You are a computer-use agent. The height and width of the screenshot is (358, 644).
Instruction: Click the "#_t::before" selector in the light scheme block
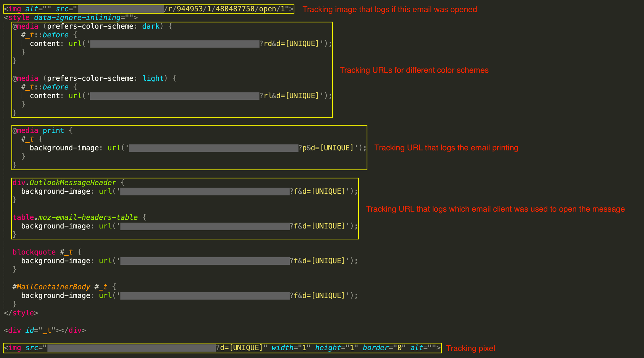pos(45,87)
